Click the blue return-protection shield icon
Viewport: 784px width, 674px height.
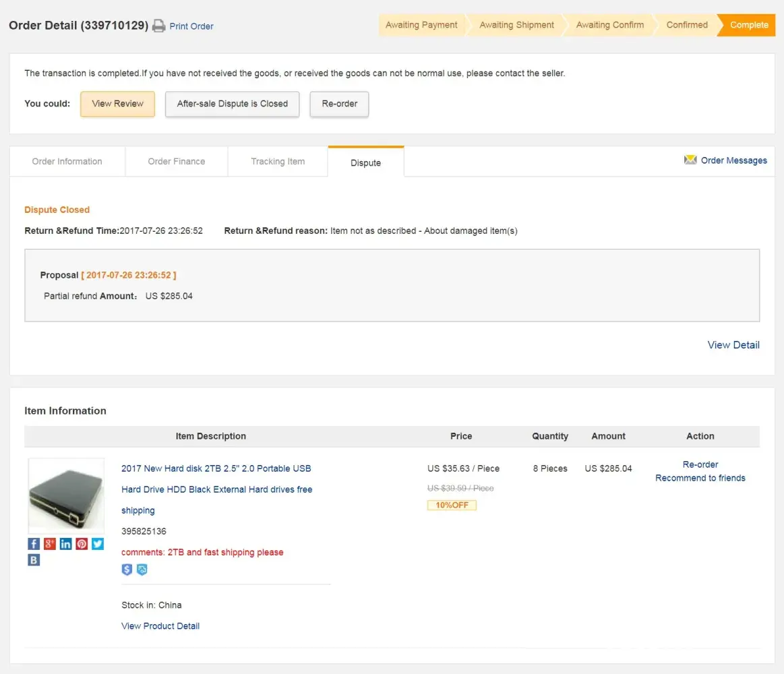pos(142,570)
